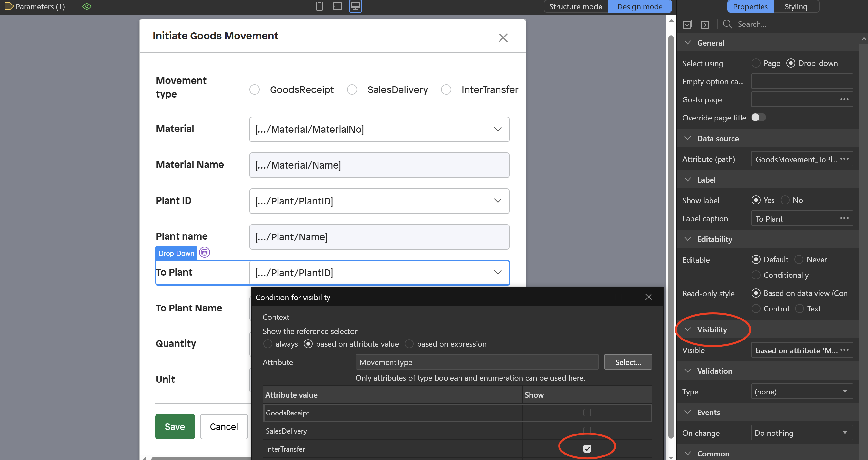Click the green Save button
Viewport: 868px width, 460px height.
pos(175,427)
